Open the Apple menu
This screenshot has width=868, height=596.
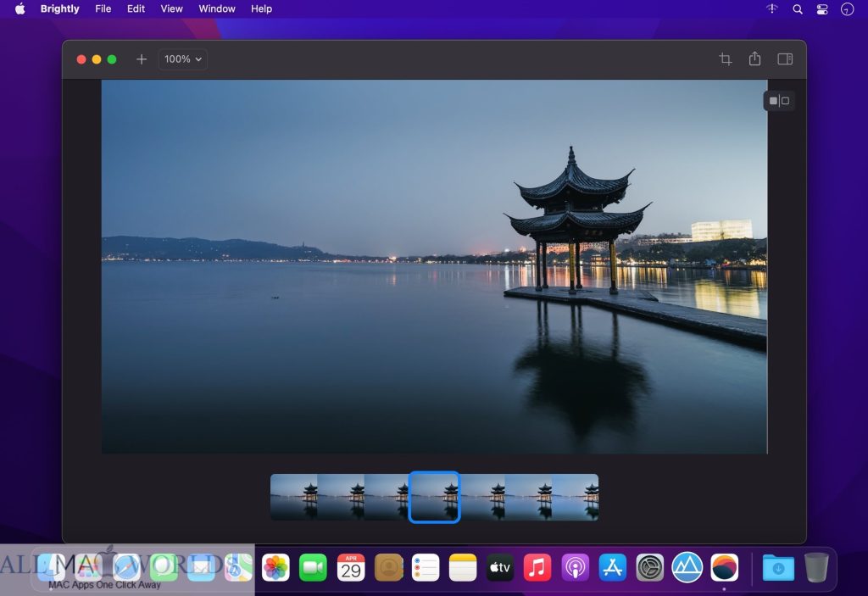pyautogui.click(x=20, y=8)
